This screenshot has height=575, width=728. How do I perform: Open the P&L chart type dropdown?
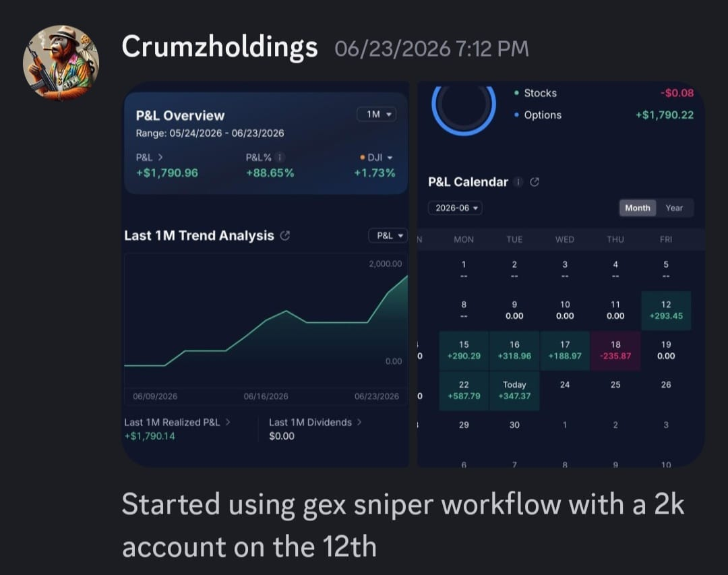[389, 235]
